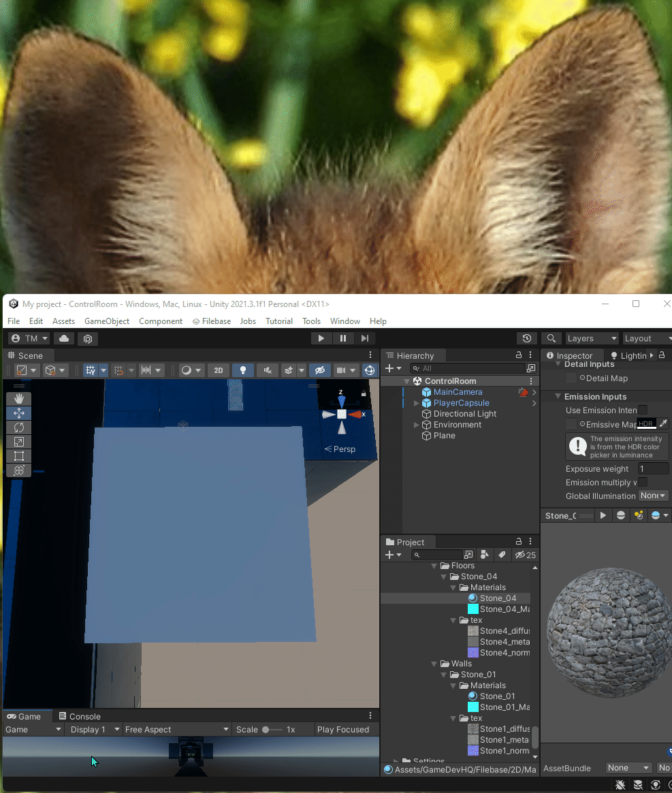The image size is (672, 793).
Task: Select the Rotate tool
Action: [x=18, y=427]
